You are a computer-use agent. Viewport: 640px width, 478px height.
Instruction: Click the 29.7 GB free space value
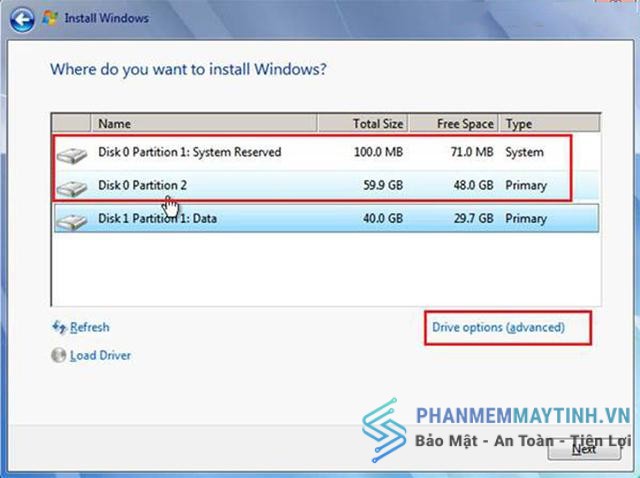[473, 218]
